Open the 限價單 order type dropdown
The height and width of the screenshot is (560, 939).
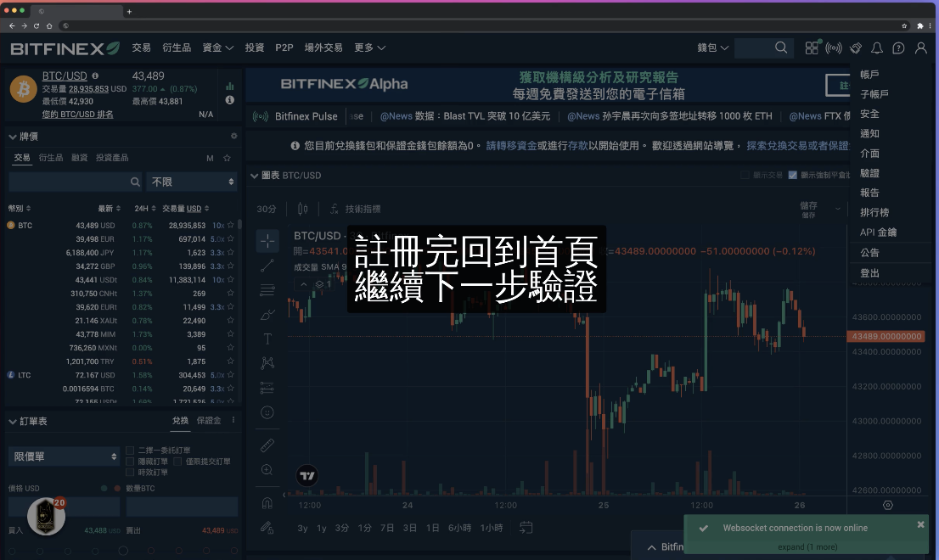[x=64, y=456]
